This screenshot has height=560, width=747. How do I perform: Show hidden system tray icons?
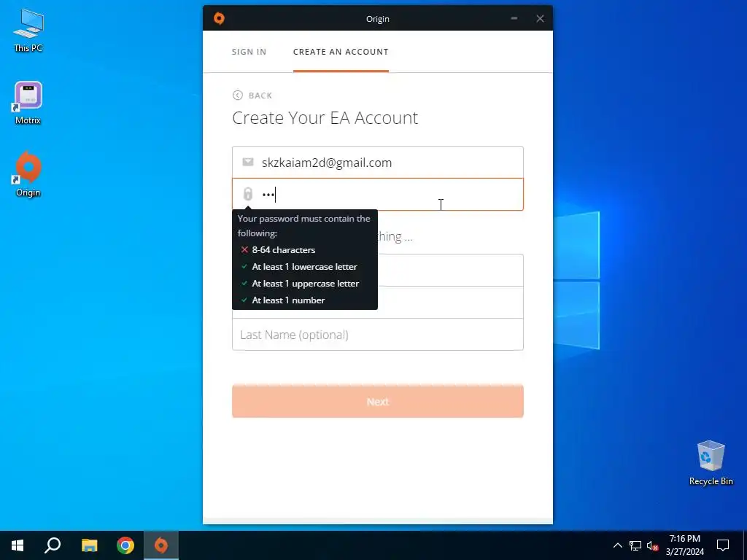click(x=617, y=545)
